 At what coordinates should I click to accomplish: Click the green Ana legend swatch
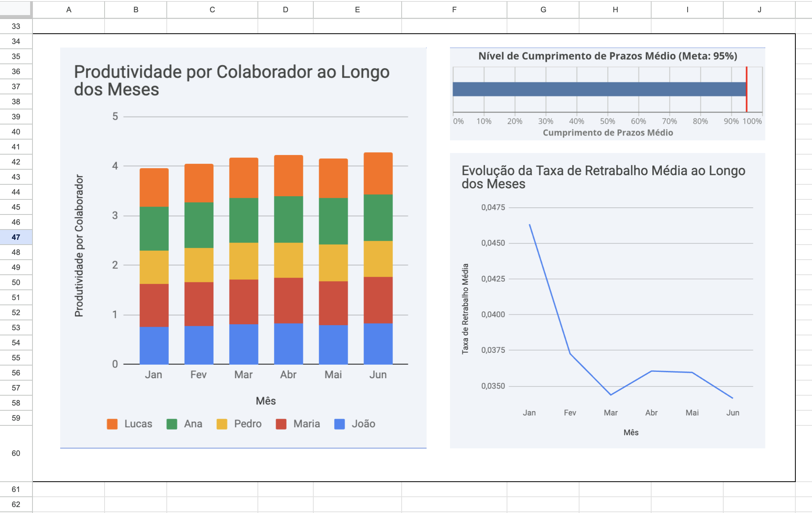(x=172, y=424)
